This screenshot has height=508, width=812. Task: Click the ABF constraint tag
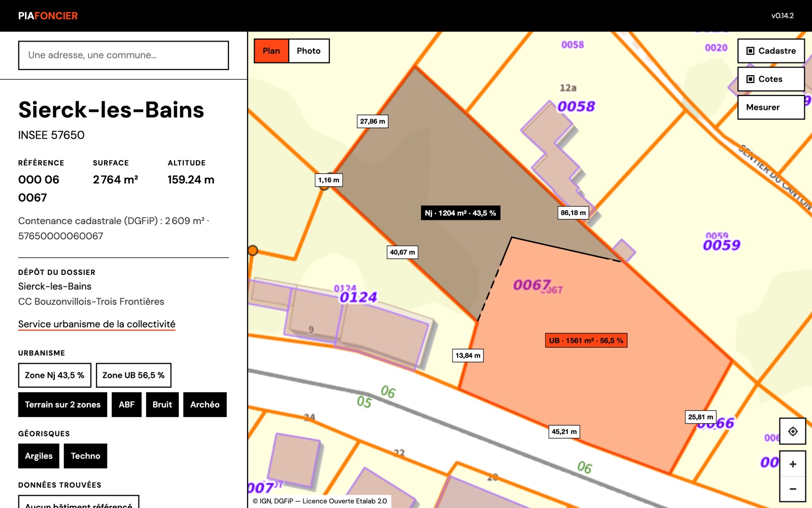(x=127, y=405)
